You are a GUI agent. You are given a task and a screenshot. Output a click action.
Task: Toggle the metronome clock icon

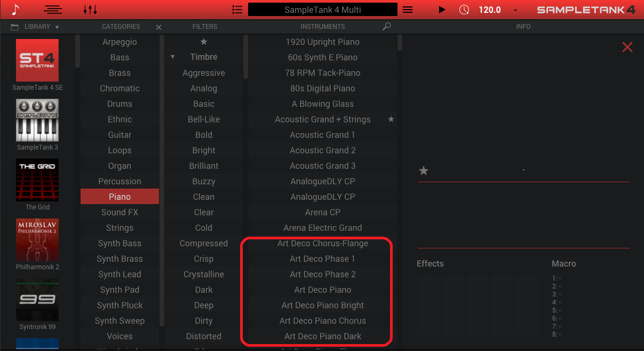click(x=464, y=10)
